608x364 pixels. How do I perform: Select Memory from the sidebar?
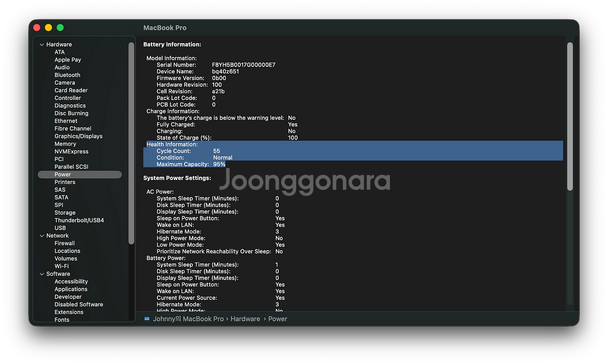[65, 144]
